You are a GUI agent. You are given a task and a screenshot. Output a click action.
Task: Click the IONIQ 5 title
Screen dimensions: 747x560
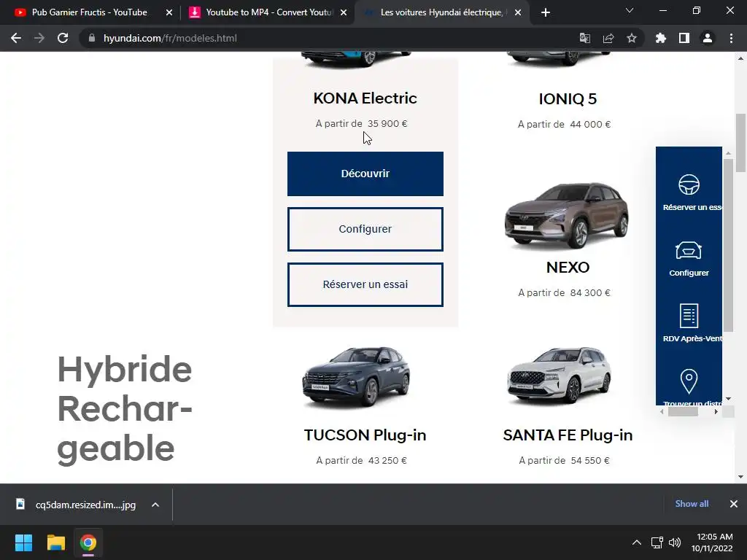(x=568, y=99)
